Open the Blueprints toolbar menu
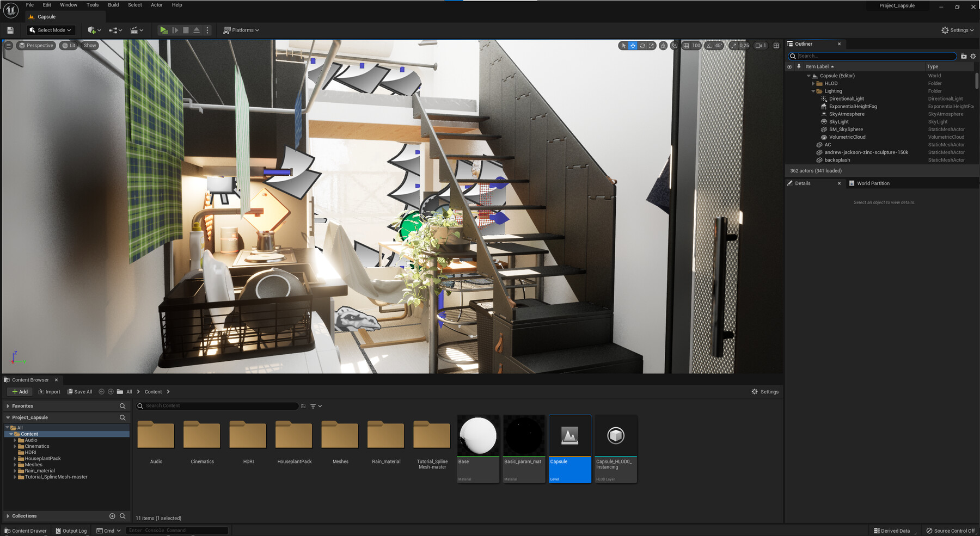The height and width of the screenshot is (536, 980). [114, 30]
